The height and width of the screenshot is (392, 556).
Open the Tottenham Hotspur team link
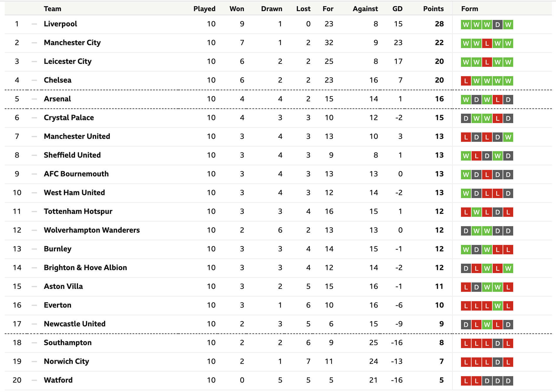pyautogui.click(x=78, y=212)
